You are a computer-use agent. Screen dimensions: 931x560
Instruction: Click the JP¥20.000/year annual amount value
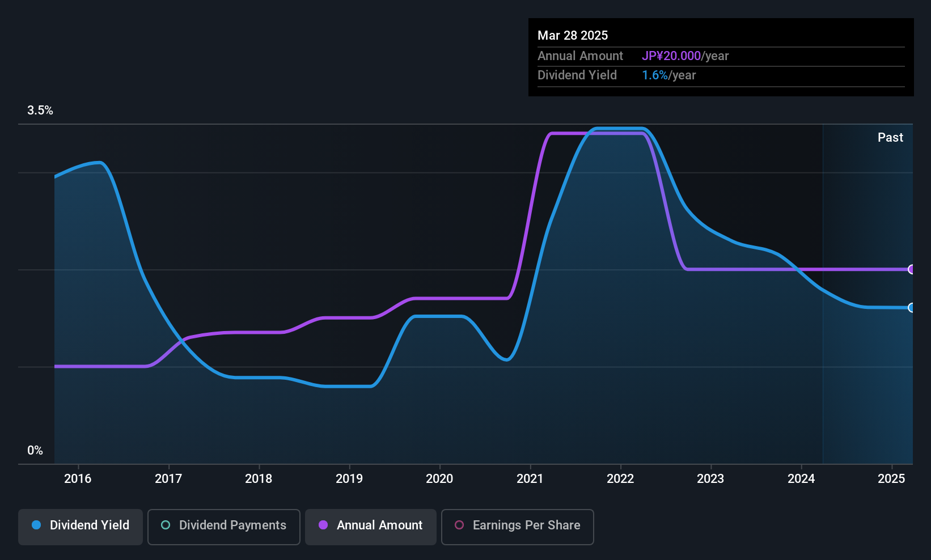click(685, 56)
